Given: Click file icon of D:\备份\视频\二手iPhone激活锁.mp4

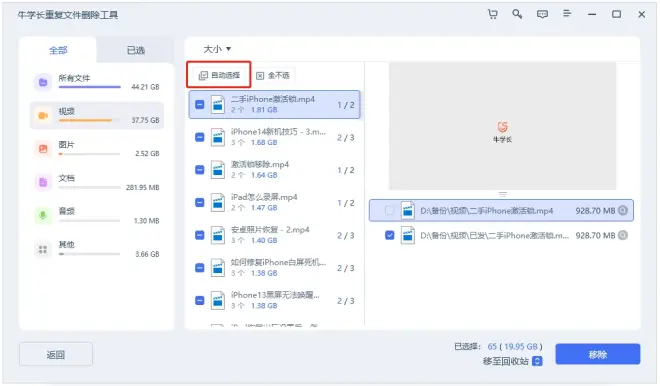Looking at the screenshot, I should tap(407, 210).
